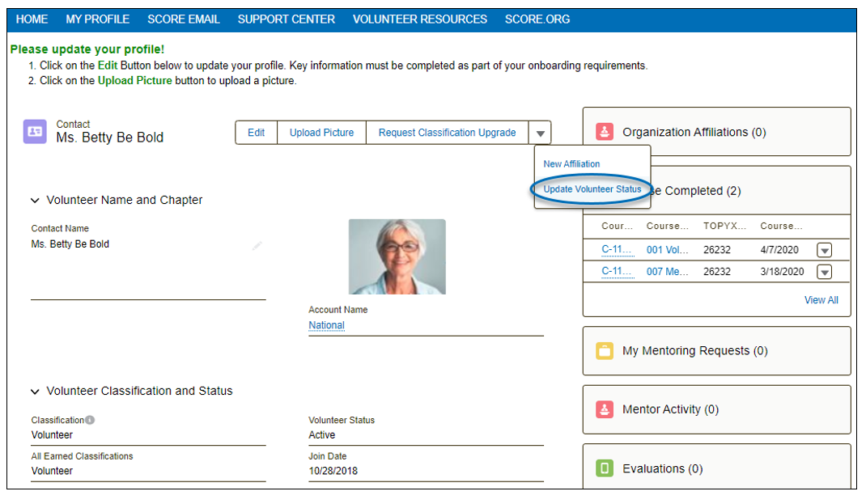Open row actions for the 4/7/2020 course
Image resolution: width=866 pixels, height=504 pixels.
(x=824, y=250)
